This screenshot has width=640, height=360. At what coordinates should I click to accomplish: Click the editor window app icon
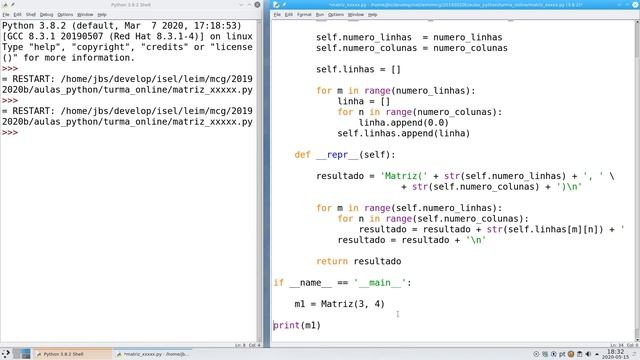[276, 4]
